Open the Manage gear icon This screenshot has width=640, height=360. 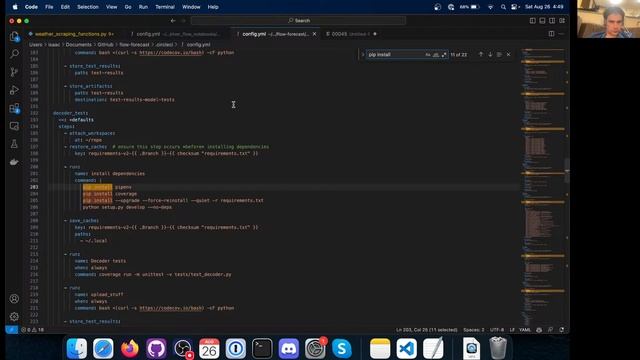(x=14, y=316)
